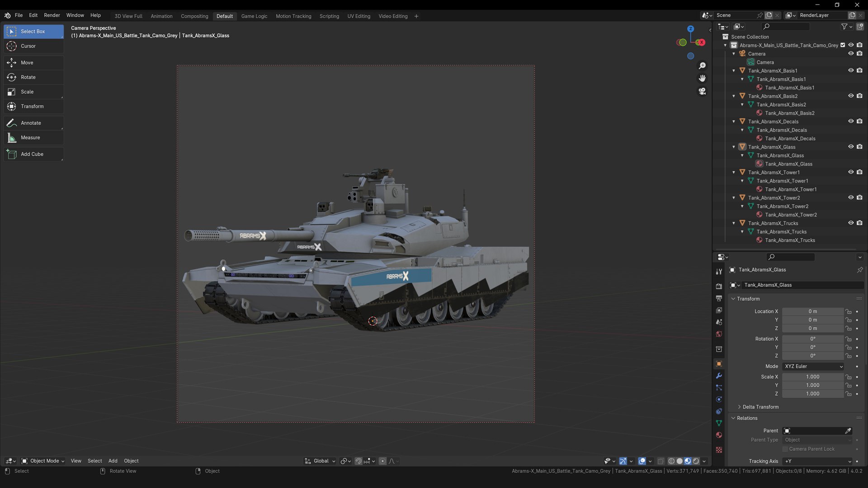The height and width of the screenshot is (488, 868).
Task: Add a new workspace with plus
Action: [x=416, y=16]
